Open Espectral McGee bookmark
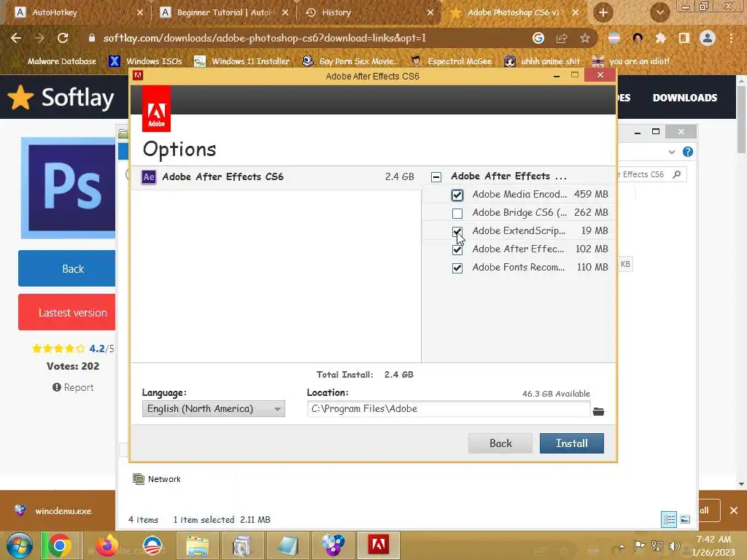The width and height of the screenshot is (747, 560). [452, 61]
